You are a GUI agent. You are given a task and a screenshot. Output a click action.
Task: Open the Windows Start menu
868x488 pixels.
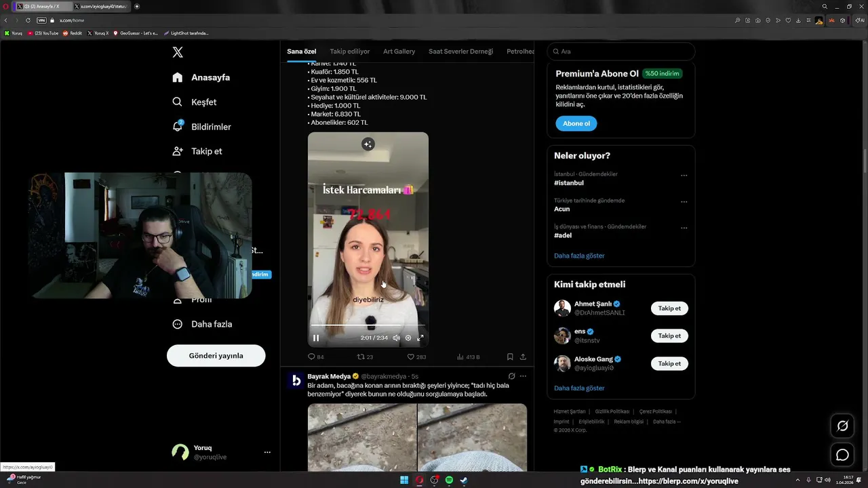(404, 480)
